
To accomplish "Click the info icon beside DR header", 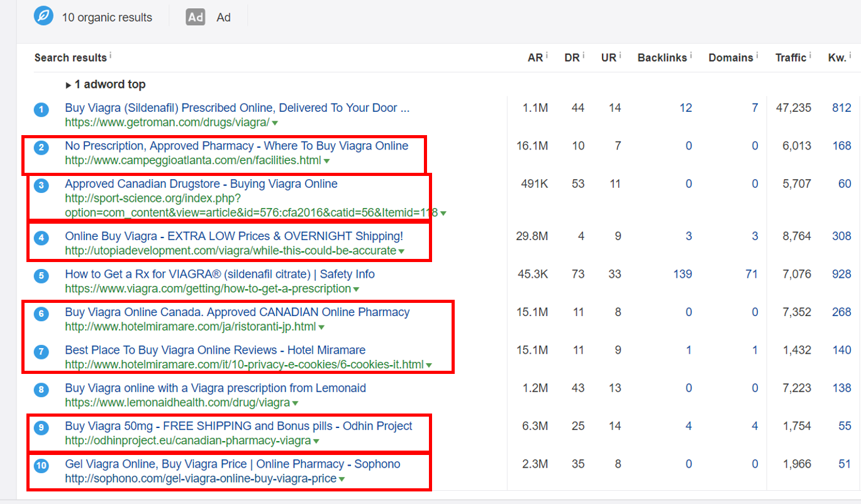I will pyautogui.click(x=584, y=55).
